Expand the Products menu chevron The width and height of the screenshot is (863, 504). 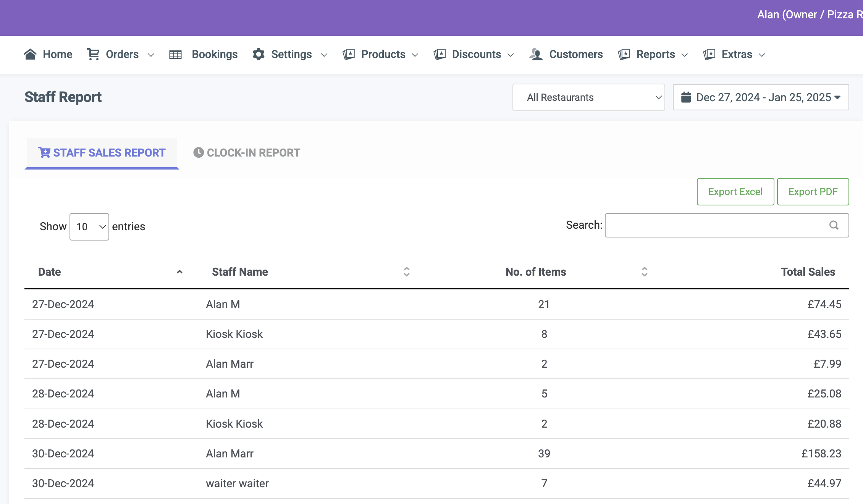point(415,55)
